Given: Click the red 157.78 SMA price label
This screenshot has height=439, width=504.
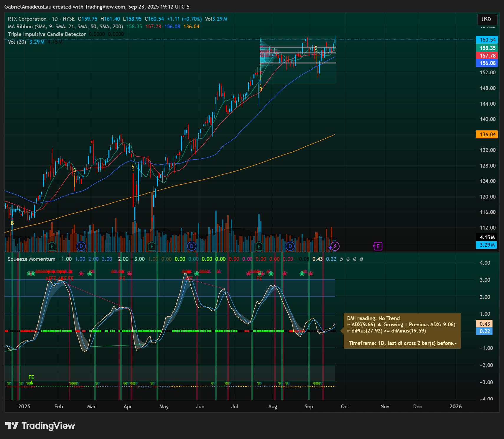Looking at the screenshot, I should coord(487,55).
